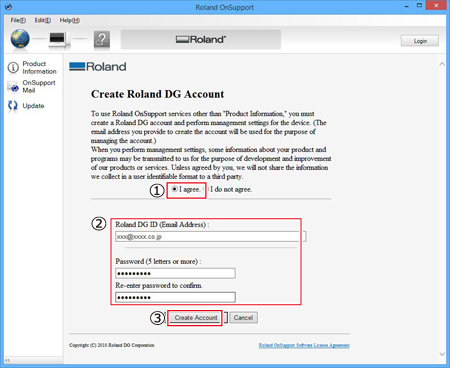450x368 pixels.
Task: Click the question mark help icon
Action: coord(102,40)
